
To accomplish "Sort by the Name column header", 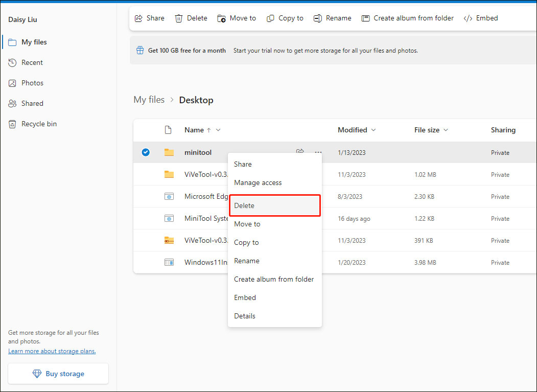I will (x=194, y=130).
